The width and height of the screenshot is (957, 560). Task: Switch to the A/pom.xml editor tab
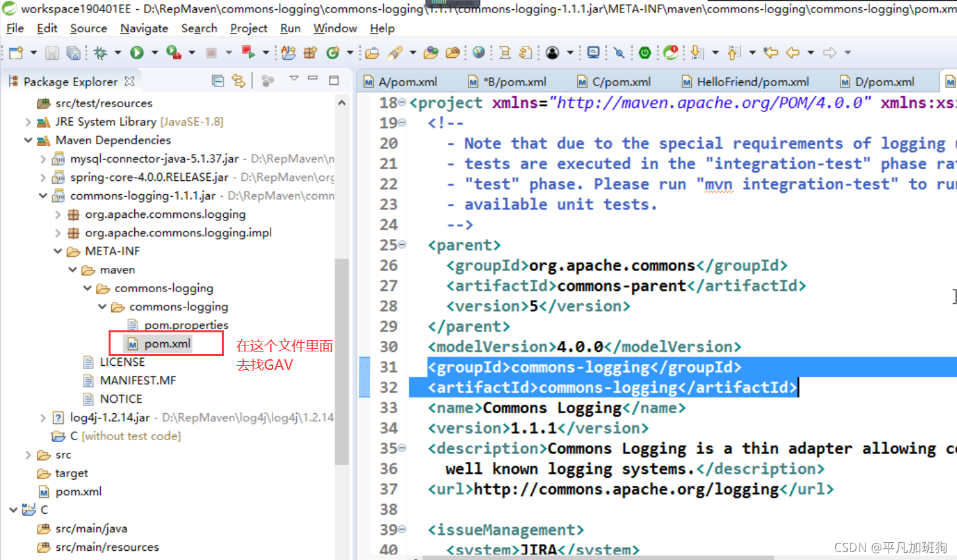coord(401,82)
